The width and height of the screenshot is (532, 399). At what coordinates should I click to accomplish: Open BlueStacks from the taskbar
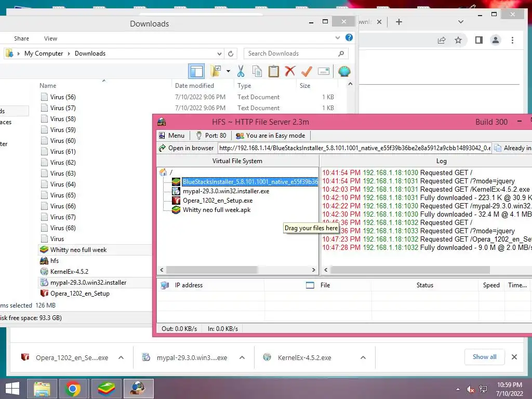(106, 389)
